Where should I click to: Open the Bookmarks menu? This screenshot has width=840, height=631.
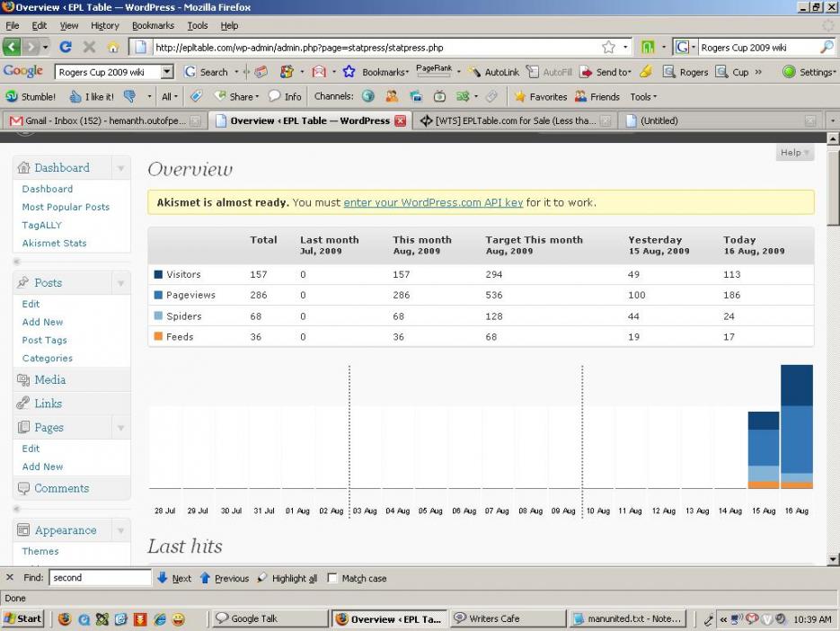point(154,26)
